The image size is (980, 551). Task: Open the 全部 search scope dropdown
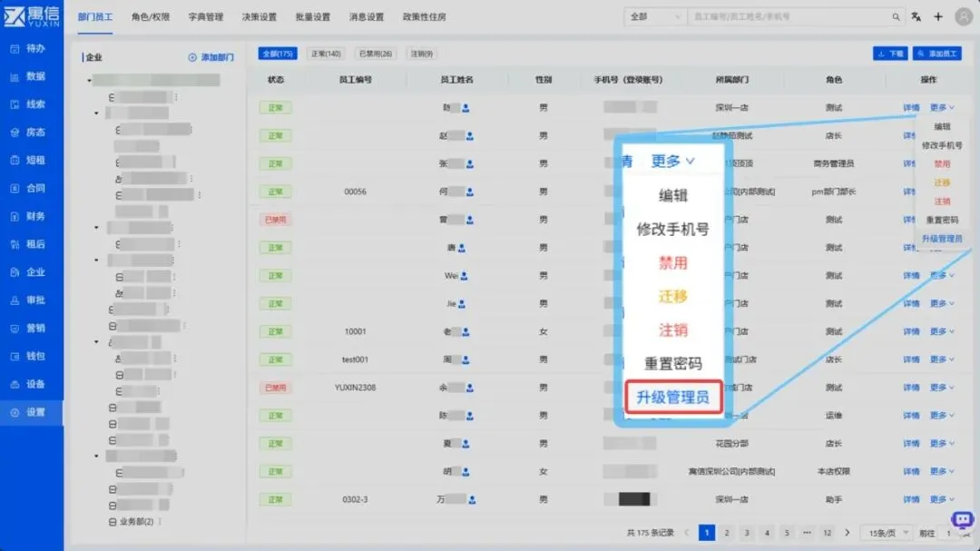[654, 17]
